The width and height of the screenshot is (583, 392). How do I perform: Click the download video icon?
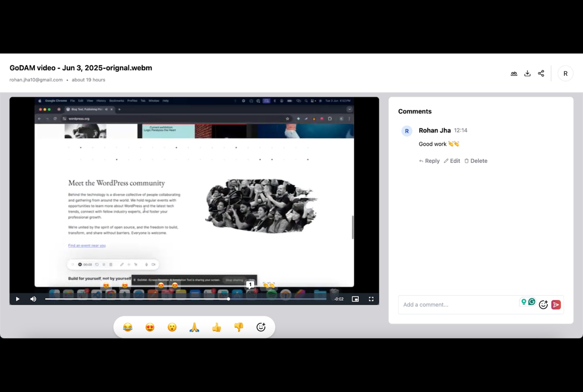tap(527, 73)
